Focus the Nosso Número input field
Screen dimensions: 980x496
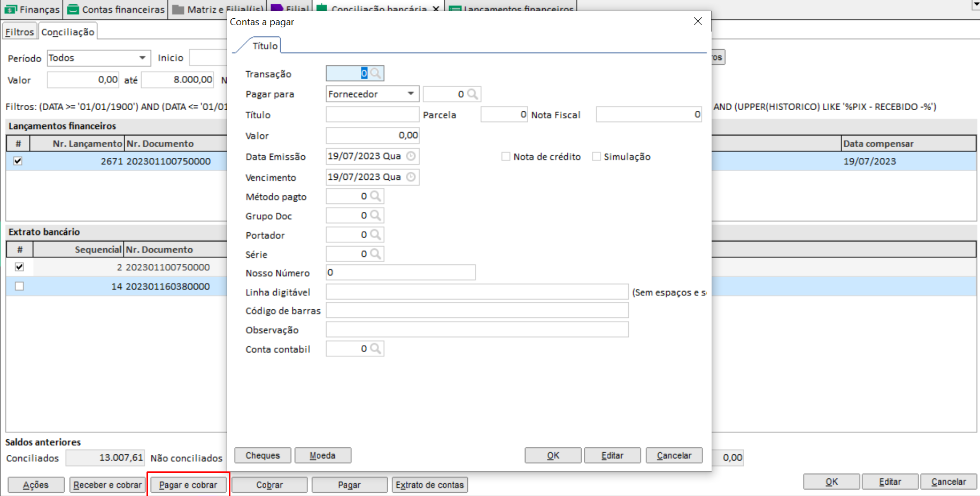[400, 272]
